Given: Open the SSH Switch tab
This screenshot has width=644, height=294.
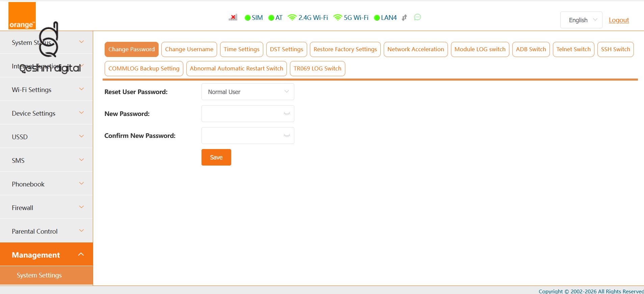Looking at the screenshot, I should (x=616, y=49).
